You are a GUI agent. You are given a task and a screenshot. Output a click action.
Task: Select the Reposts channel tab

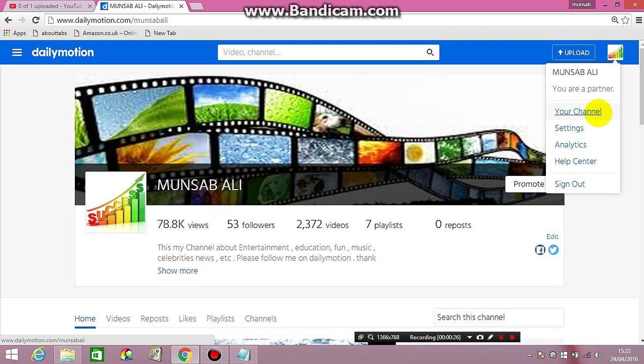coord(154,318)
